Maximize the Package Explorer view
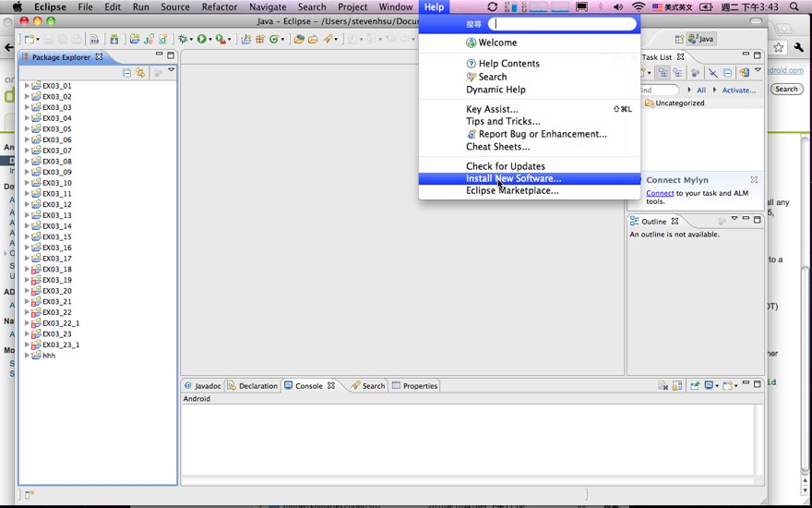The height and width of the screenshot is (508, 812). [171, 55]
